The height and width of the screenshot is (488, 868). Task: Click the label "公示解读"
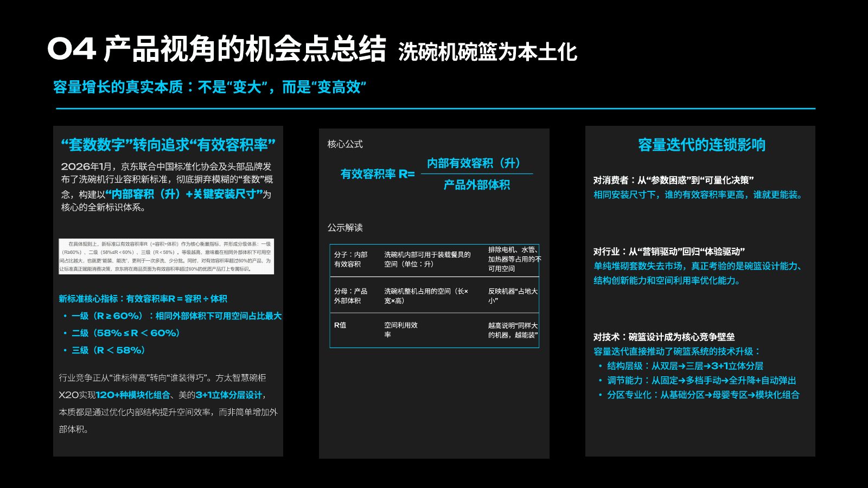pyautogui.click(x=345, y=228)
